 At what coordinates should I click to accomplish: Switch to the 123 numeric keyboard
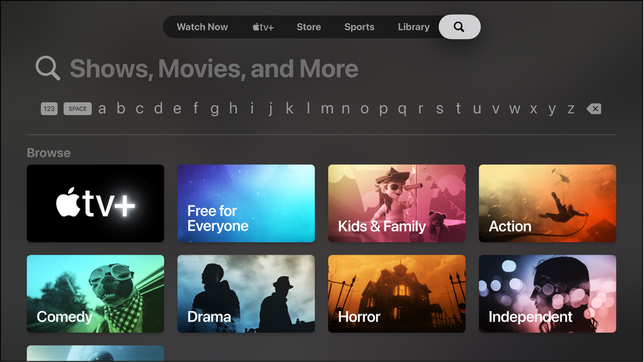coord(49,108)
